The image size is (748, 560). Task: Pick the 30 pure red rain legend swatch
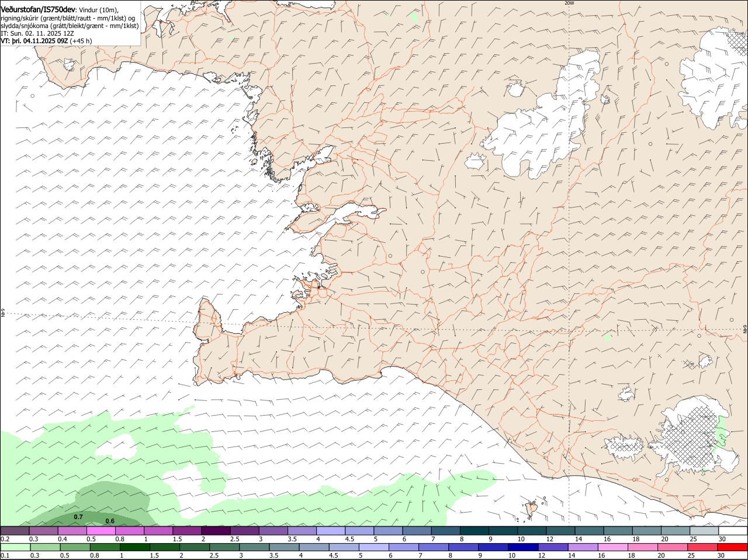(x=732, y=547)
